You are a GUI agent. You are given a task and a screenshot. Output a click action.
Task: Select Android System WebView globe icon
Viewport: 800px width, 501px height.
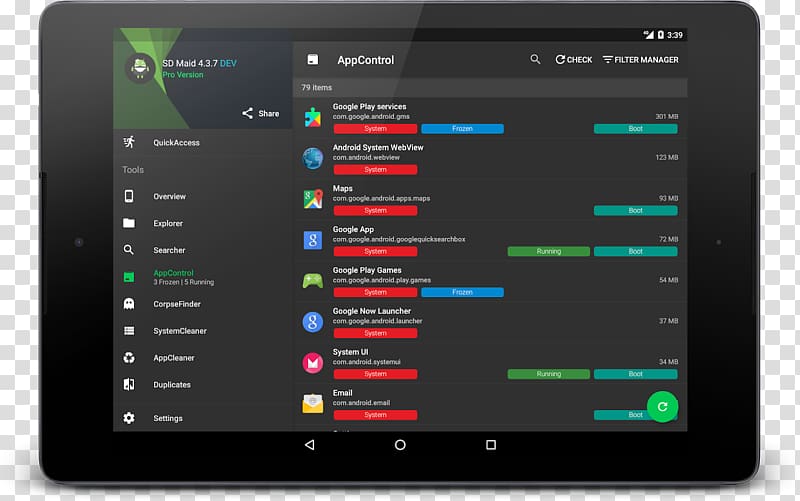point(313,158)
